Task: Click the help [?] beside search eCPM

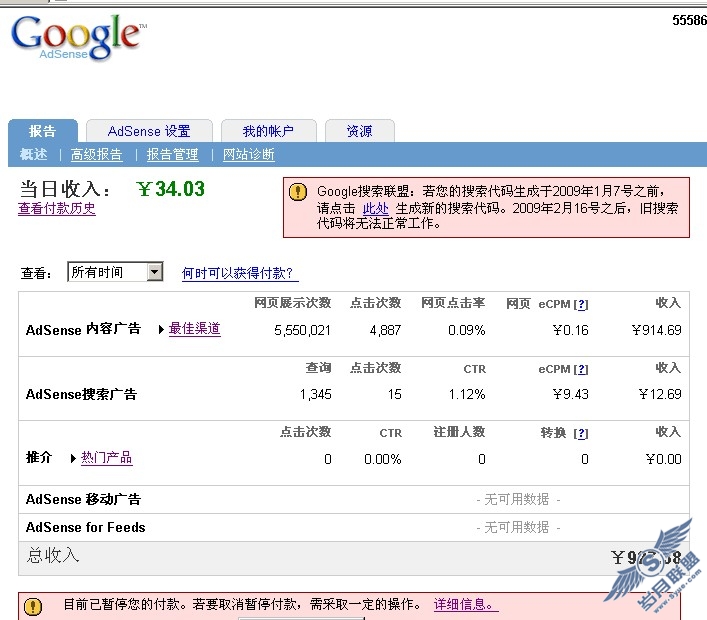Action: click(581, 369)
